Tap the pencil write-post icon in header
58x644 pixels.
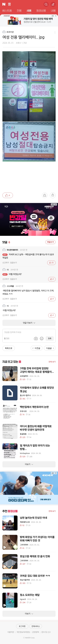(x=53, y=4)
